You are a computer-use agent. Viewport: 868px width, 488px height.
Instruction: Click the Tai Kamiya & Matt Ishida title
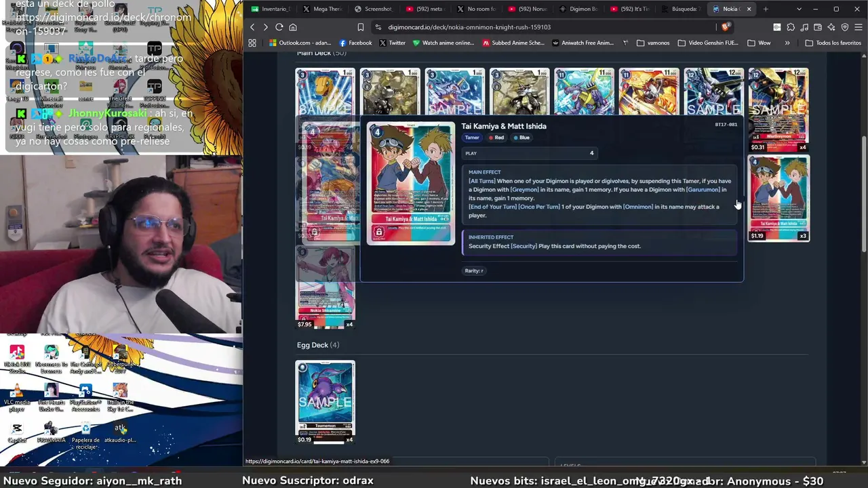point(504,126)
